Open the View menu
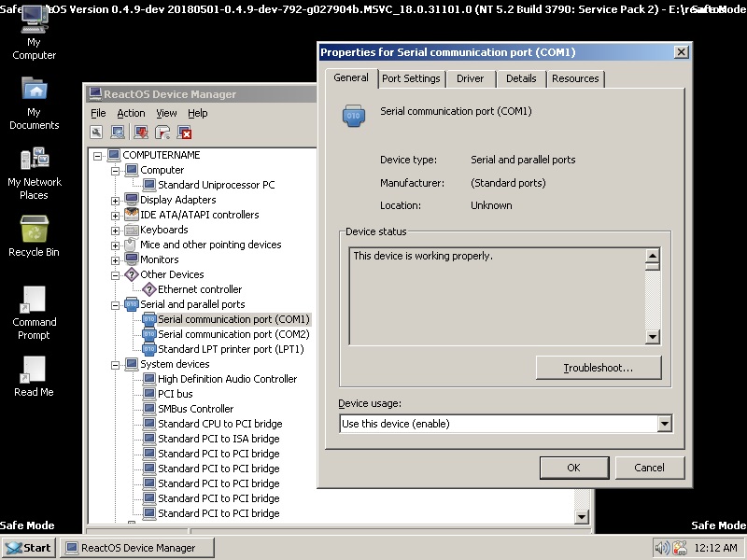Image resolution: width=747 pixels, height=560 pixels. [x=166, y=113]
